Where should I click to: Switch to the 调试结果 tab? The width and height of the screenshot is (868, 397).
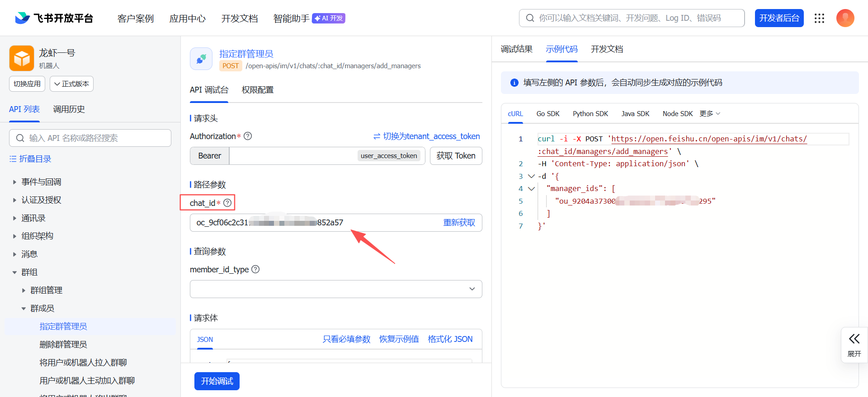click(517, 49)
